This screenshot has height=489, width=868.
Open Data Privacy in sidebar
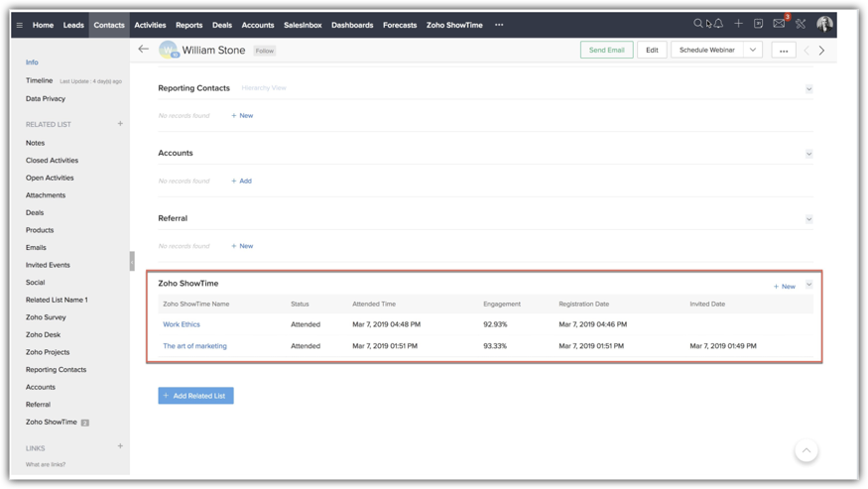[46, 98]
